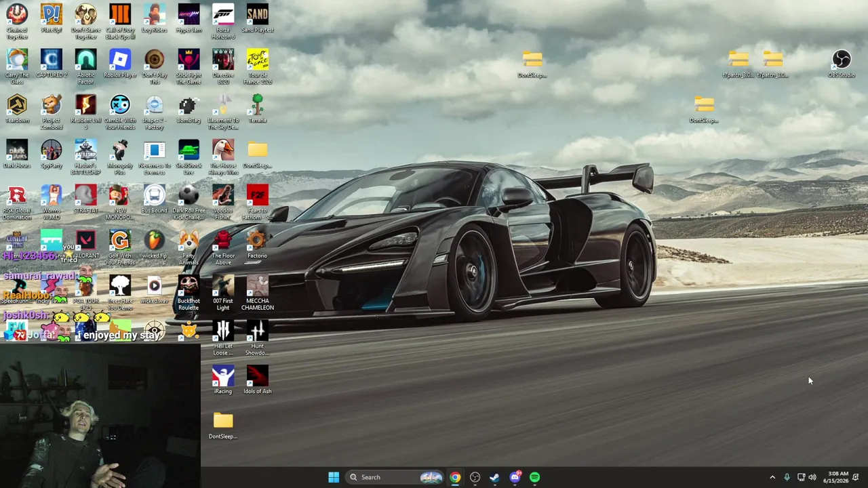The image size is (868, 488).
Task: Click the Worms W.M.D shortcut
Action: (x=52, y=202)
